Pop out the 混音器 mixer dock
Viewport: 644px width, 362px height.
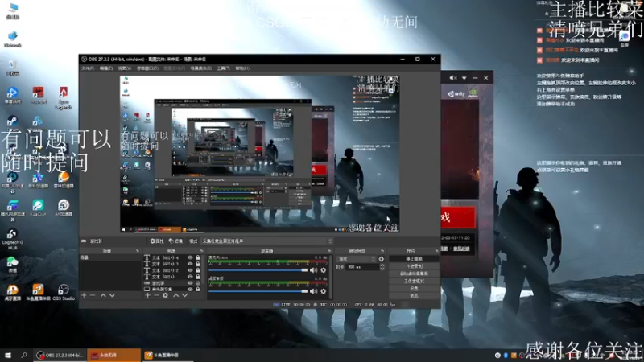329,250
